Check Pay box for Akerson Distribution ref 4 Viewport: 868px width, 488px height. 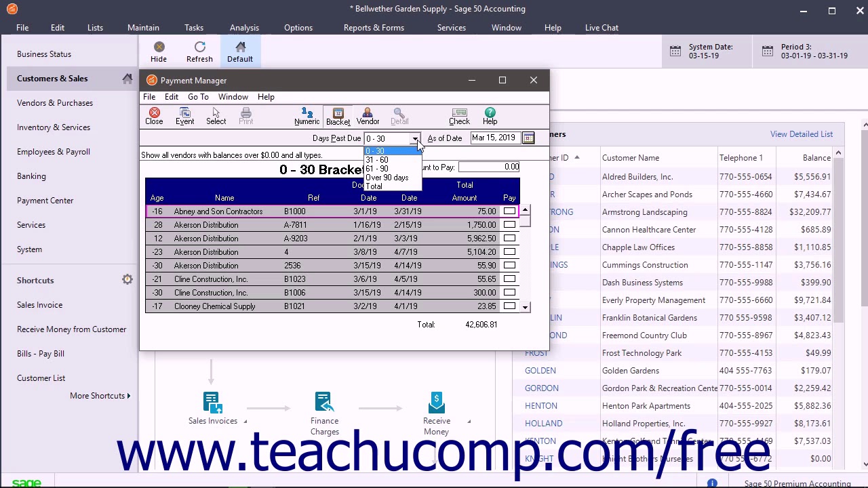(x=509, y=252)
